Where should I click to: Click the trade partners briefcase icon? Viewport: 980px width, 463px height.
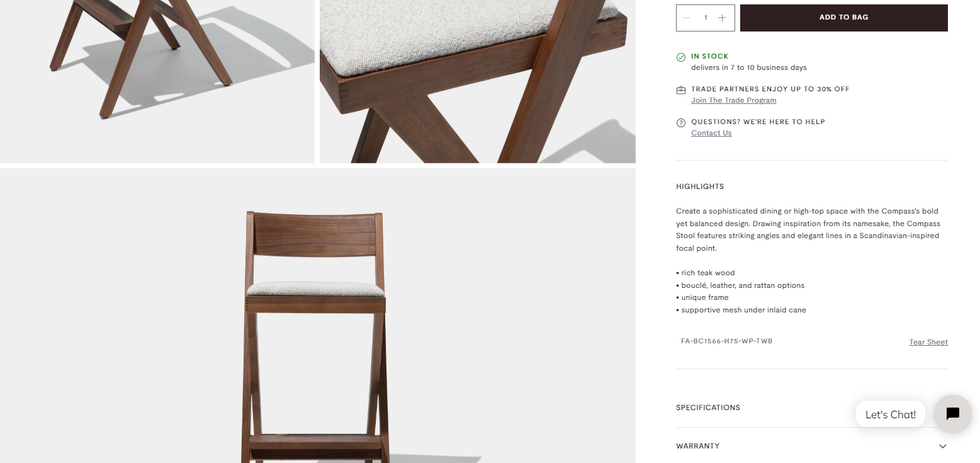(x=680, y=90)
